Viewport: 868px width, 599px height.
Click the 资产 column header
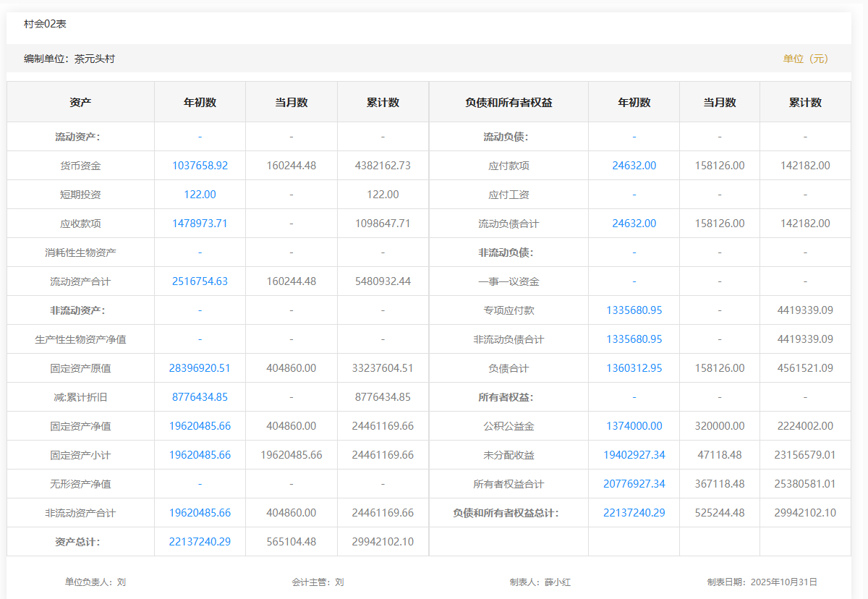[x=80, y=103]
